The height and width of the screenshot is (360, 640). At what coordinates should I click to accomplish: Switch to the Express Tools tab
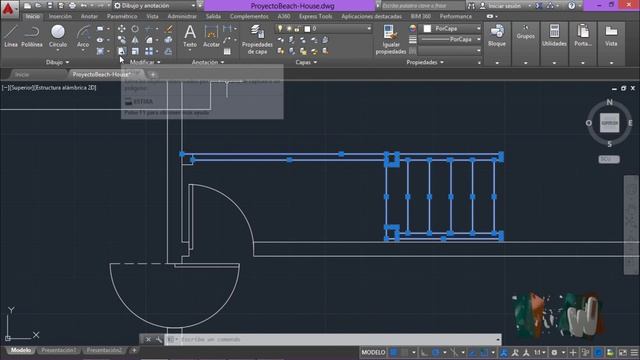[x=316, y=16]
